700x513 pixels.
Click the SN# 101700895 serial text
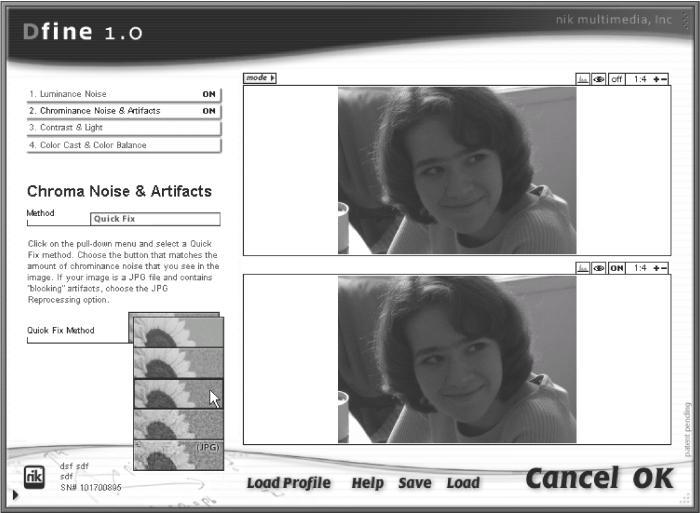point(91,488)
